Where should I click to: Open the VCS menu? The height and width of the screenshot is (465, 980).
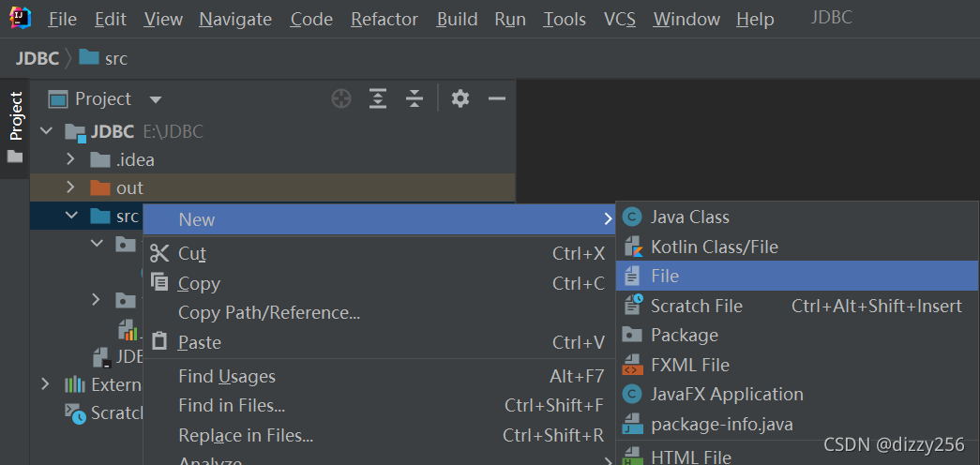620,20
